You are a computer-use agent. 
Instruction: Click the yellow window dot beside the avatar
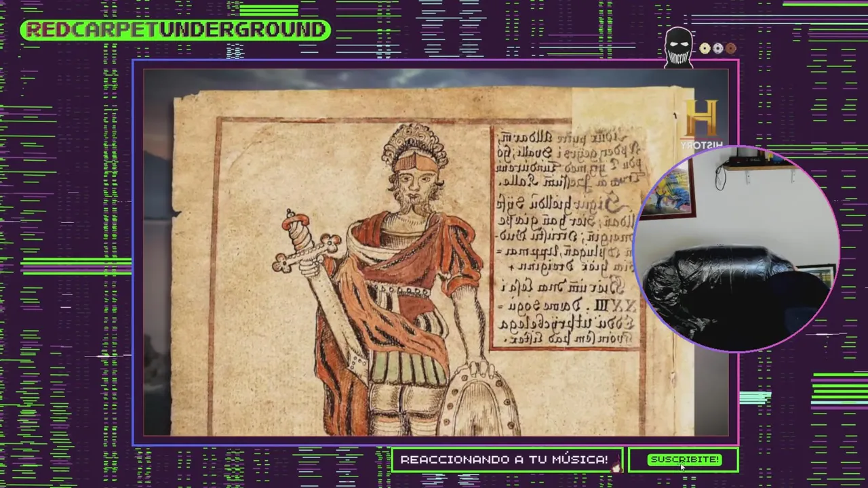705,48
